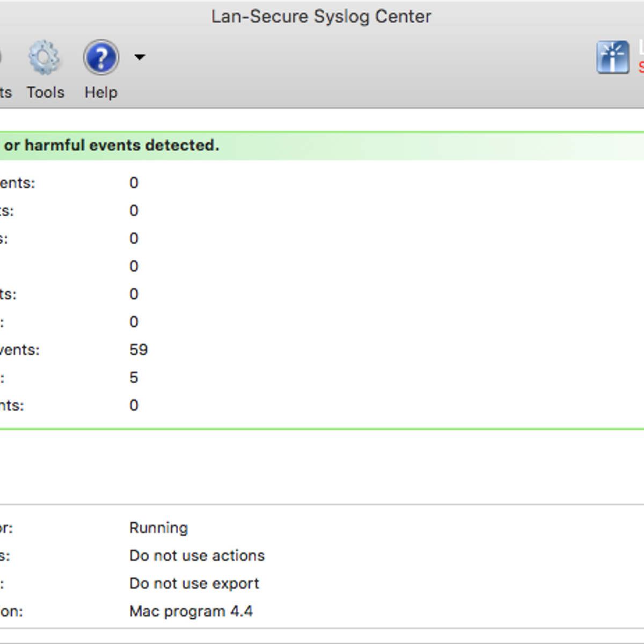Click the 'vents:' label next to 59
The image size is (644, 644).
tap(19, 350)
